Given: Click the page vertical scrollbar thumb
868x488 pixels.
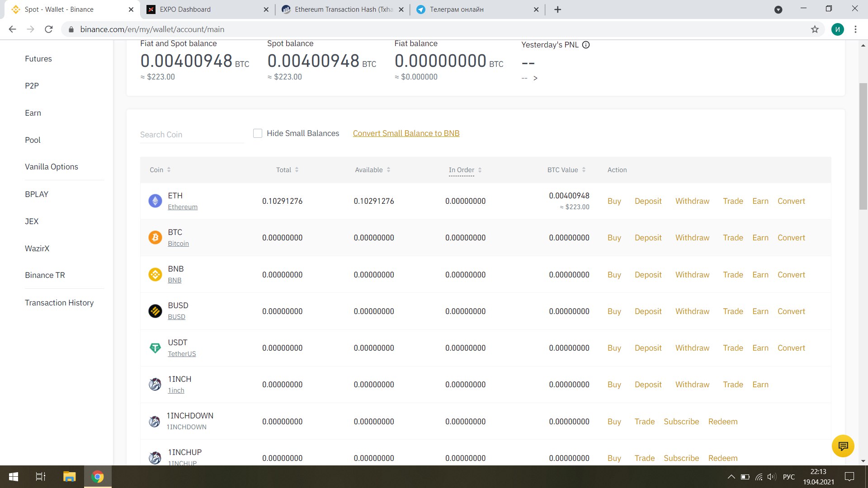Looking at the screenshot, I should (x=863, y=146).
